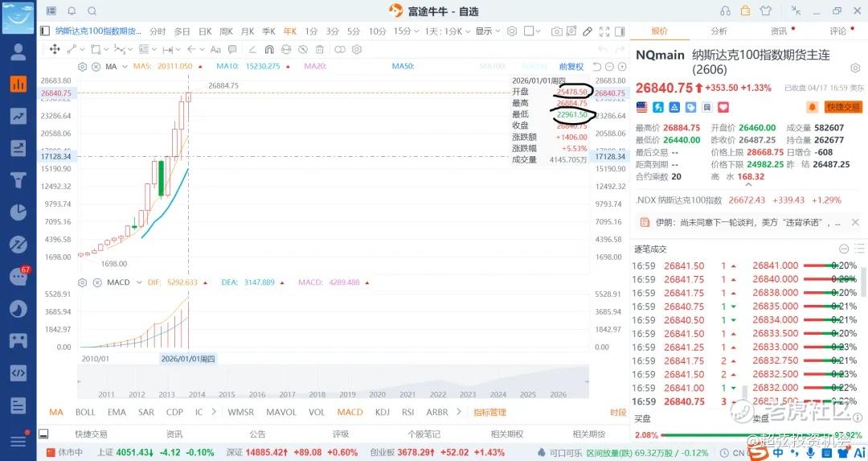This screenshot has width=868, height=461.
Task: Open the 资讯 tab in the quote panel
Action: point(779,31)
